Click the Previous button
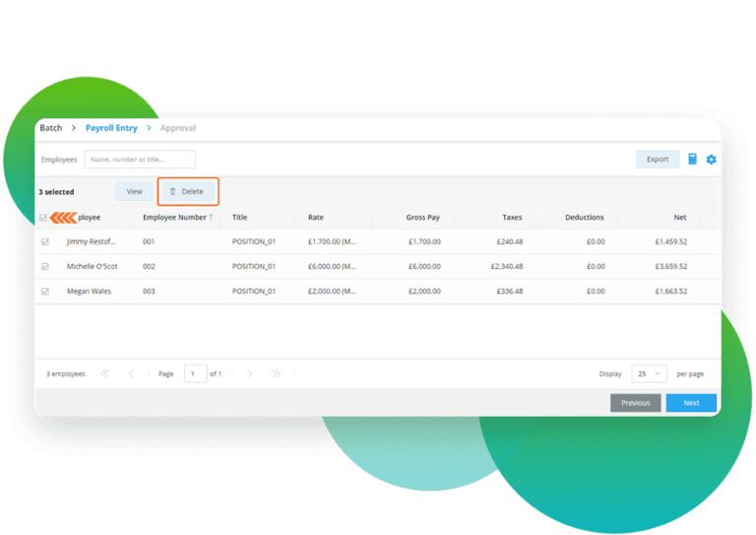 (x=635, y=403)
